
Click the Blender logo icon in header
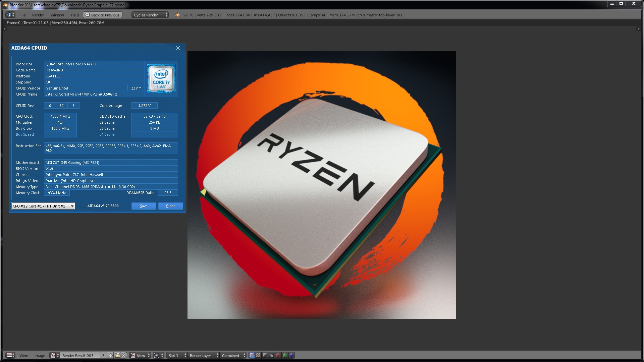coord(177,15)
